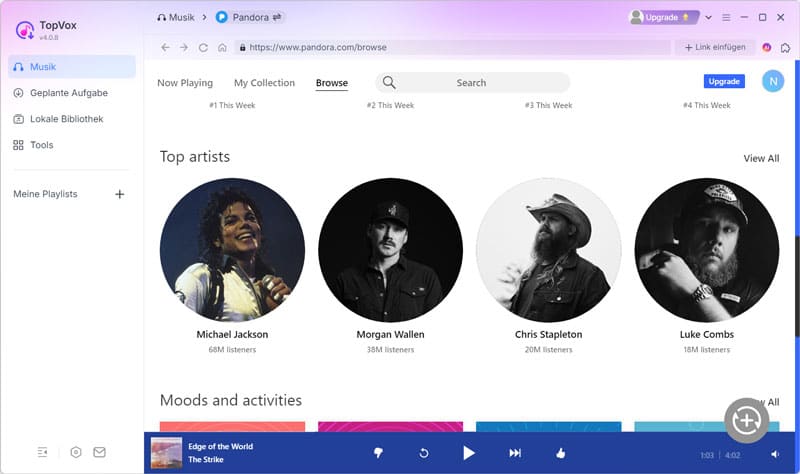Viewport: 800px width, 474px height.
Task: Skip to the next track
Action: [x=515, y=453]
